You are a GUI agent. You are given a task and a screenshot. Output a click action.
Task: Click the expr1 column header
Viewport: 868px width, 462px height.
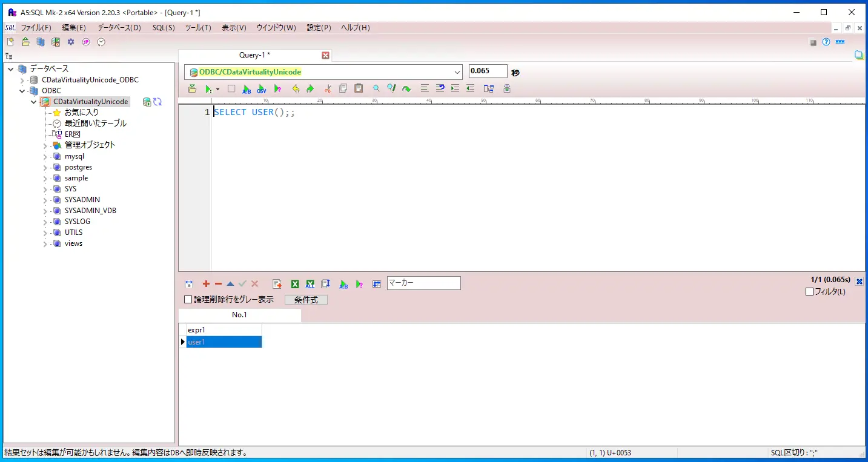tap(224, 330)
